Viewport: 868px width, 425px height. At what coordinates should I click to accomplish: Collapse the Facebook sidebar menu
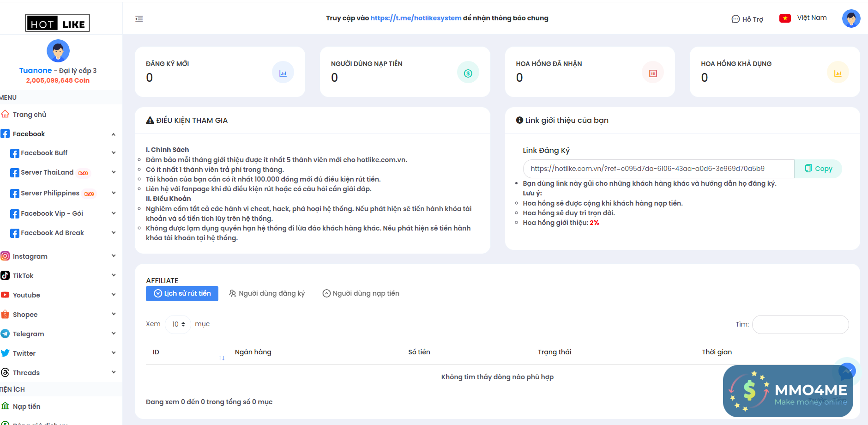click(x=113, y=134)
